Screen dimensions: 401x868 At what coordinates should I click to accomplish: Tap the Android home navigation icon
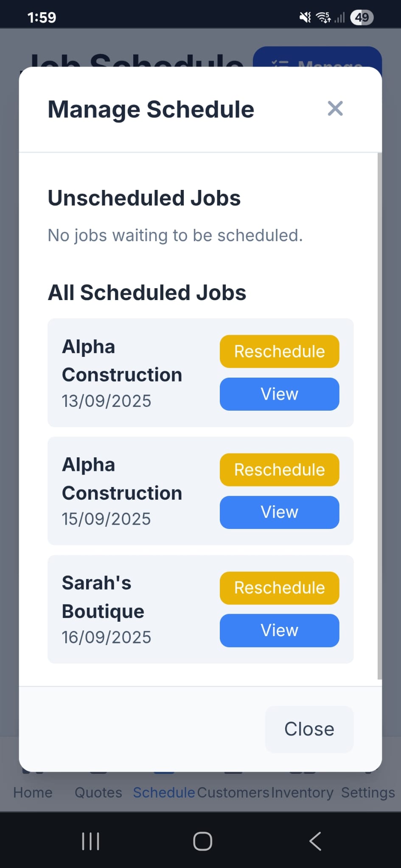point(202,841)
